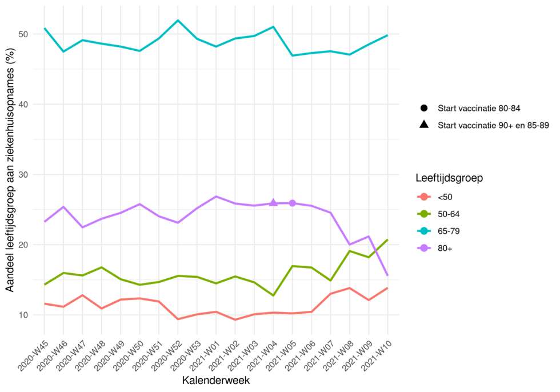Select the teal 65-79 legend swatch
Image resolution: width=560 pixels, height=392 pixels.
click(x=424, y=231)
